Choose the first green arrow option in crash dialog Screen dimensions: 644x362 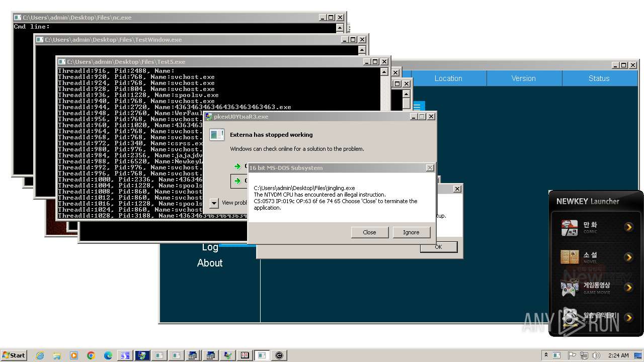coord(237,166)
